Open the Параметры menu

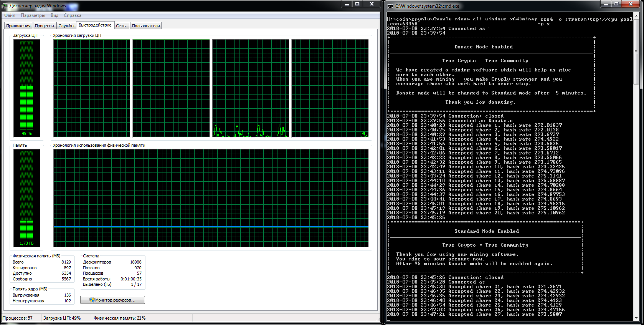tap(33, 15)
